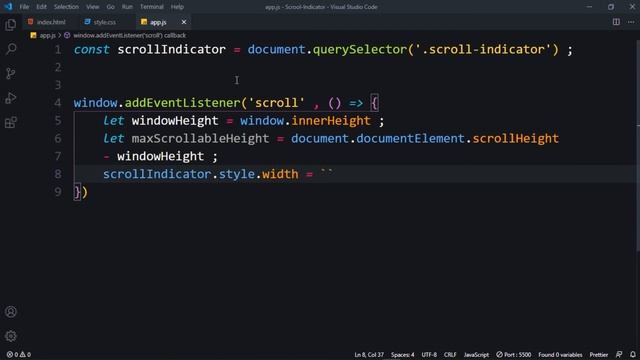Screen dimensions: 640x360
Task: Click Prettier in status bar
Action: [x=598, y=355]
